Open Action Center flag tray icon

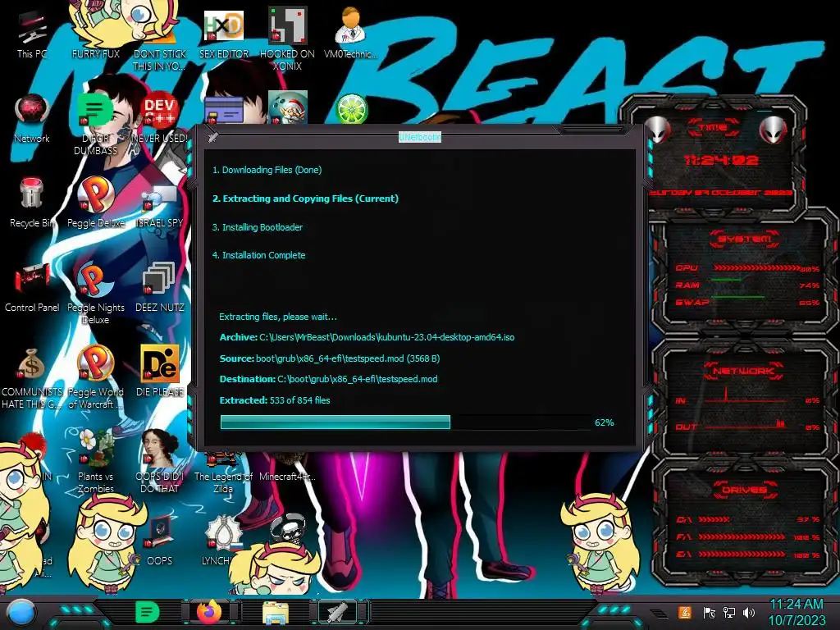tap(709, 612)
